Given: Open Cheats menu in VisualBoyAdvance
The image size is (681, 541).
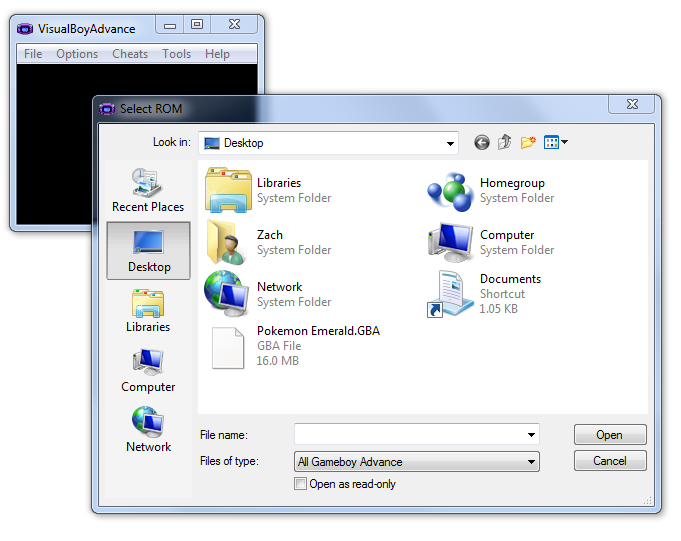Looking at the screenshot, I should 130,54.
